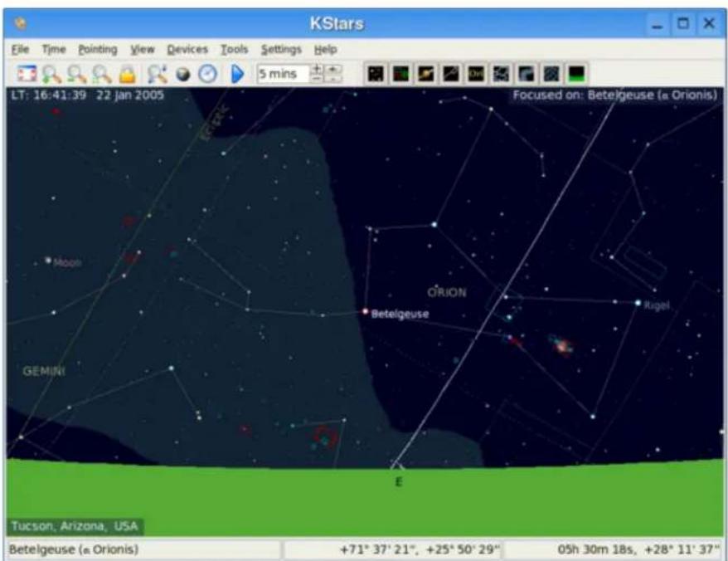Increase time step with the plus button
The width and height of the screenshot is (728, 561).
[x=317, y=69]
